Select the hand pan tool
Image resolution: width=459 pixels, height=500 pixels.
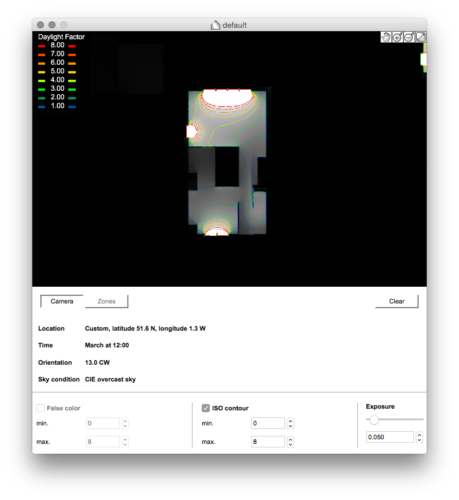(386, 37)
